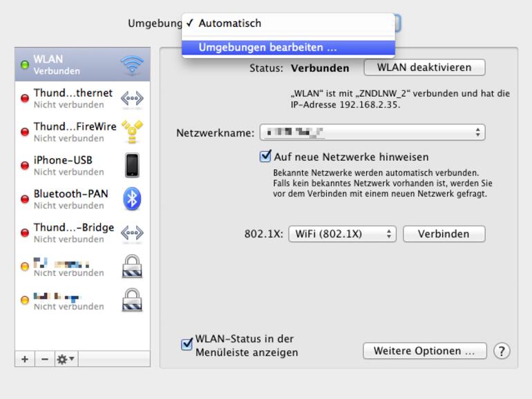Remove selected service with minus button
Viewport: 532px width, 399px height.
(x=44, y=359)
